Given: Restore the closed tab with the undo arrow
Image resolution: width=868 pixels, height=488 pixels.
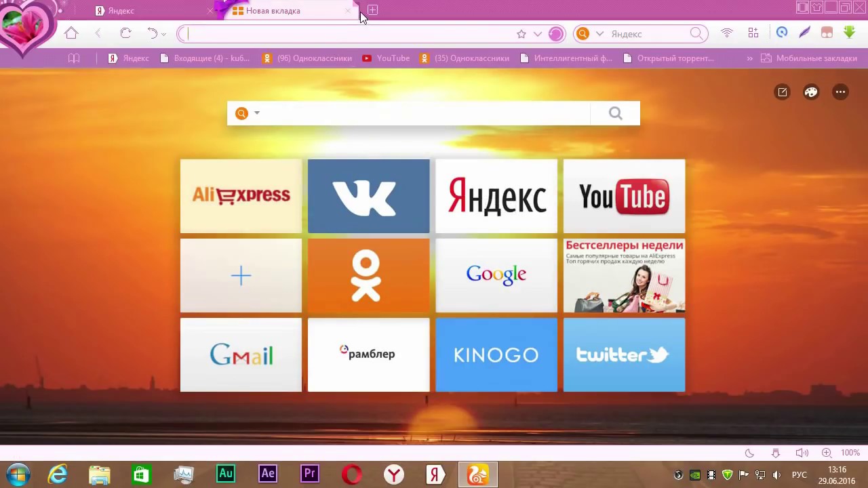Looking at the screenshot, I should (x=152, y=33).
